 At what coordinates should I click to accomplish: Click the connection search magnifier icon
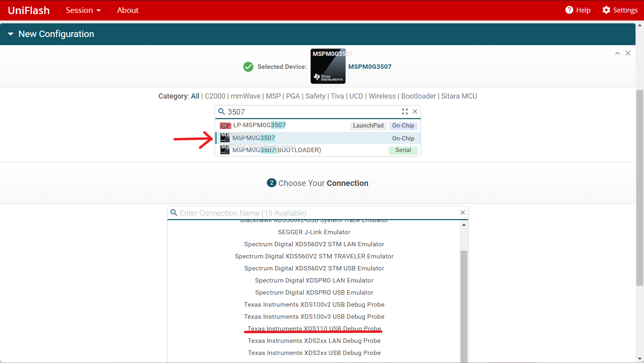click(x=174, y=212)
